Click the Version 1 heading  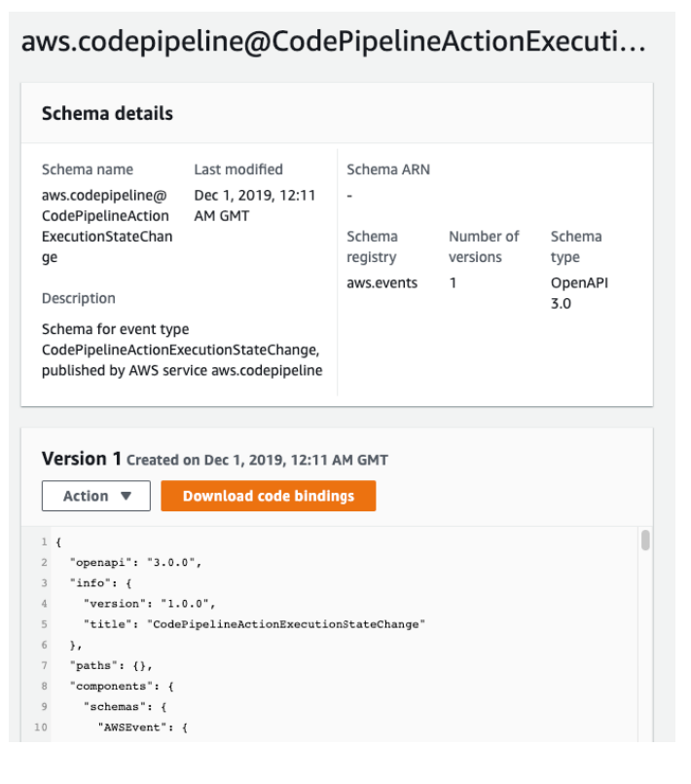(82, 459)
